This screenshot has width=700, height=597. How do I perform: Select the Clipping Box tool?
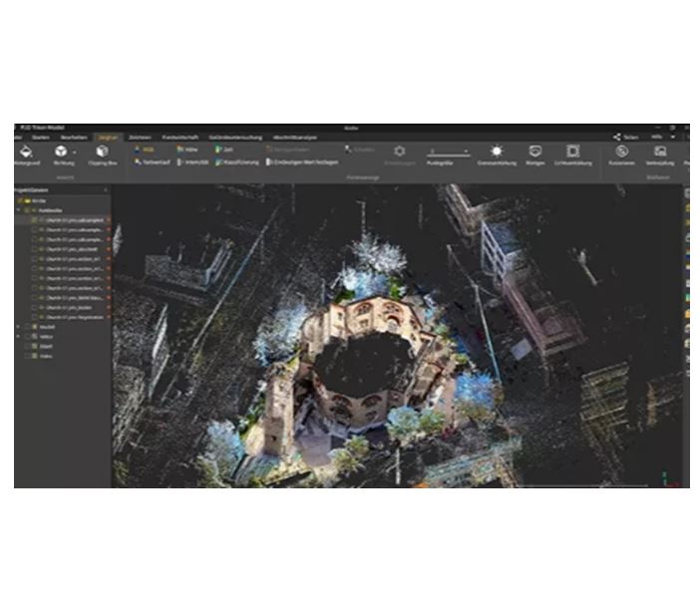[x=103, y=151]
